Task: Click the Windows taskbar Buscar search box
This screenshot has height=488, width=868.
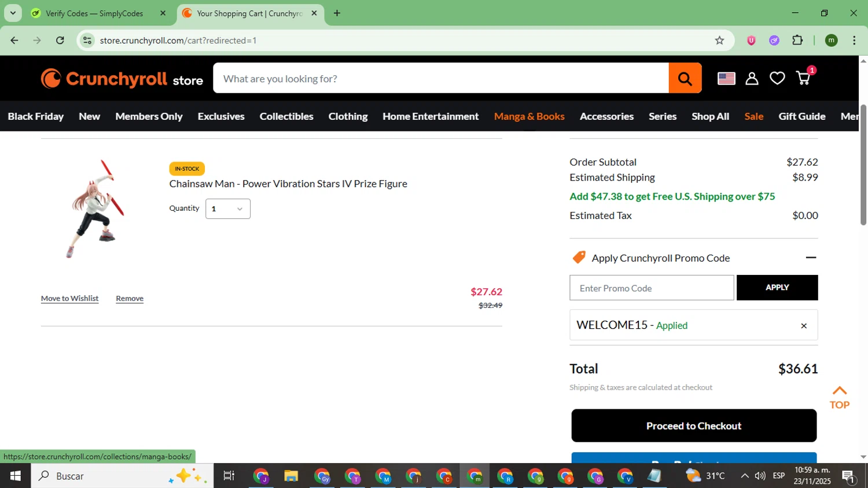Action: 122,476
